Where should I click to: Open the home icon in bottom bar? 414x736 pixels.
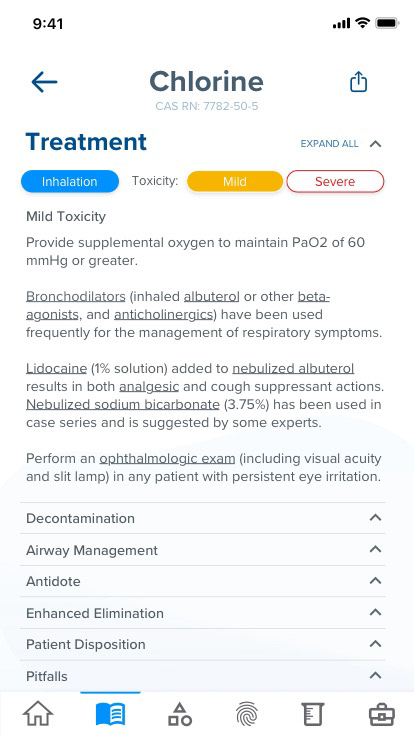tap(38, 714)
